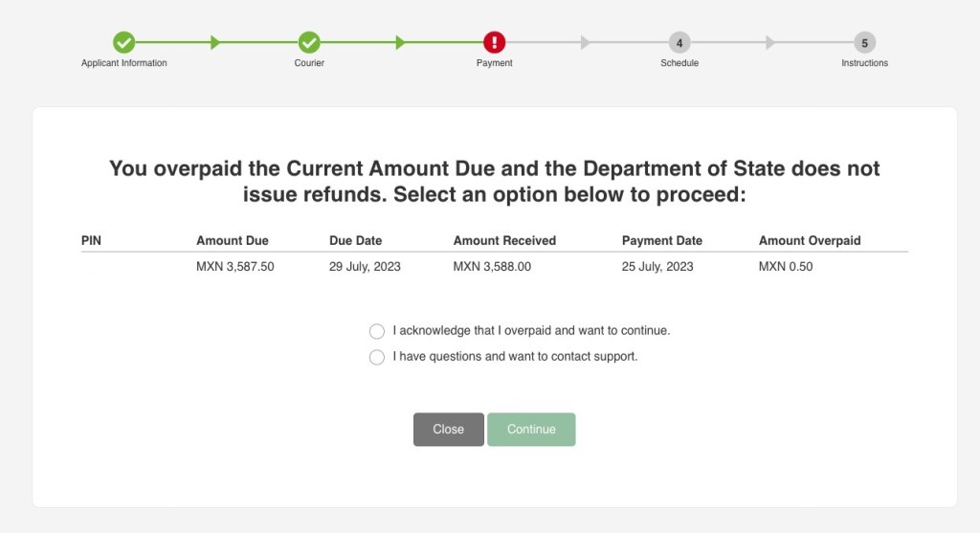Click the red Payment error step icon
This screenshot has height=533, width=980.
pos(494,42)
